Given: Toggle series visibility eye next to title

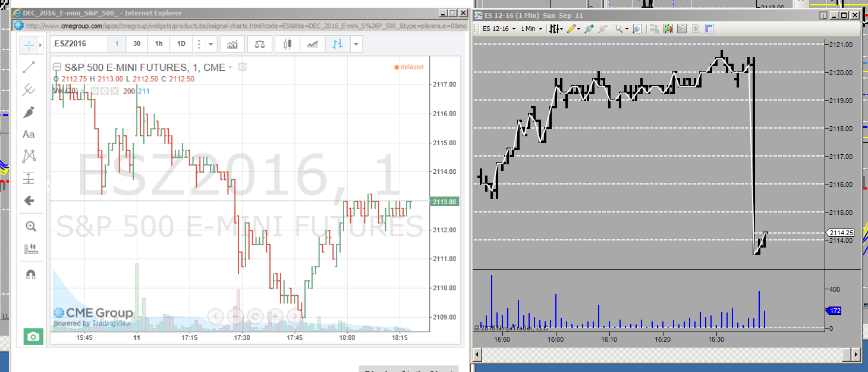Looking at the screenshot, I should click(243, 67).
